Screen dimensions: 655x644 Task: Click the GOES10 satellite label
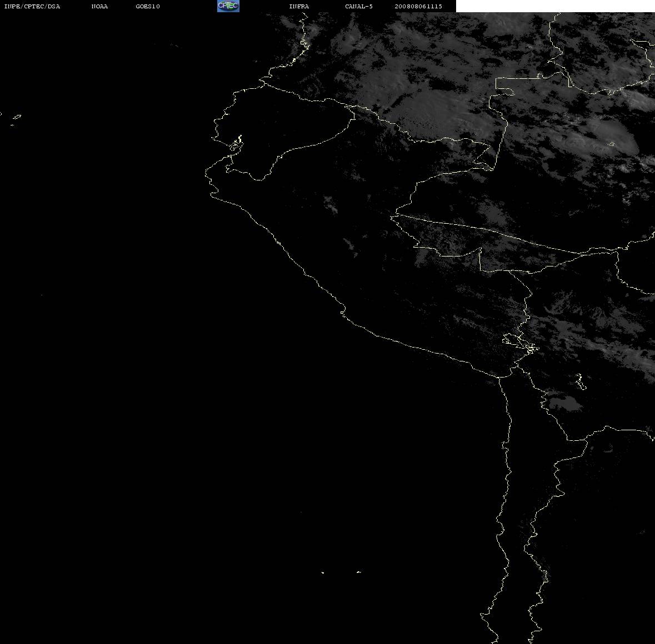(147, 6)
